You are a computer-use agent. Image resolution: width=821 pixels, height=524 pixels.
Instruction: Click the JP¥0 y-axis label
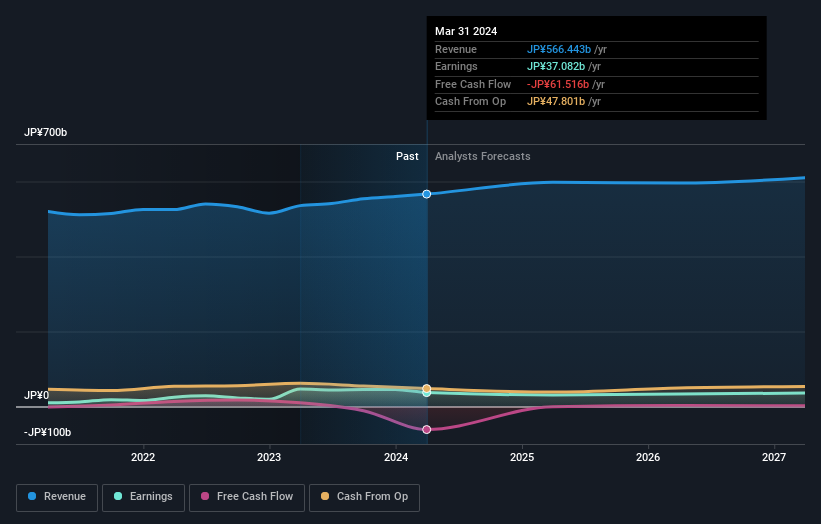[36, 395]
